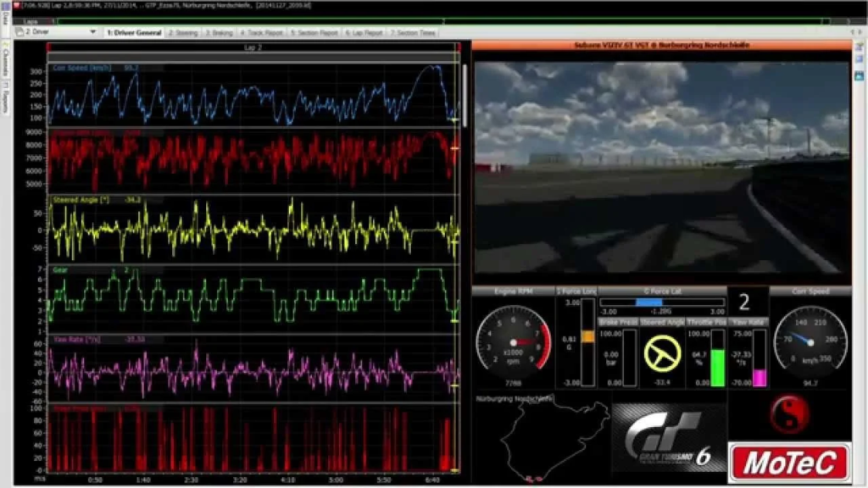This screenshot has width=868, height=488.
Task: Open the Section Report tab
Action: (x=314, y=33)
